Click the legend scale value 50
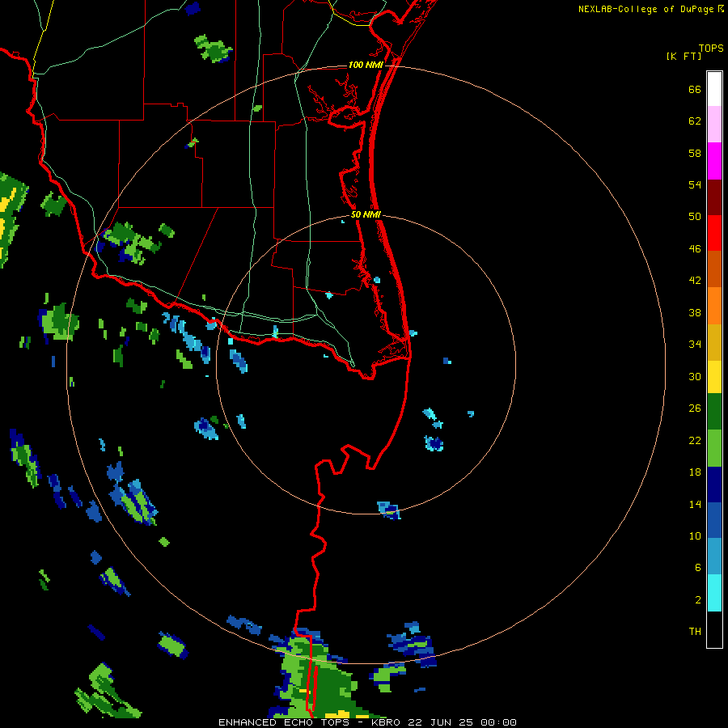Screen dimensions: 728x728 coord(695,217)
